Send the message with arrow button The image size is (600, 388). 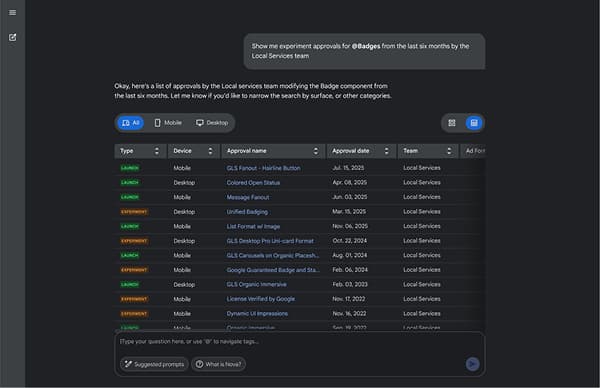(472, 364)
